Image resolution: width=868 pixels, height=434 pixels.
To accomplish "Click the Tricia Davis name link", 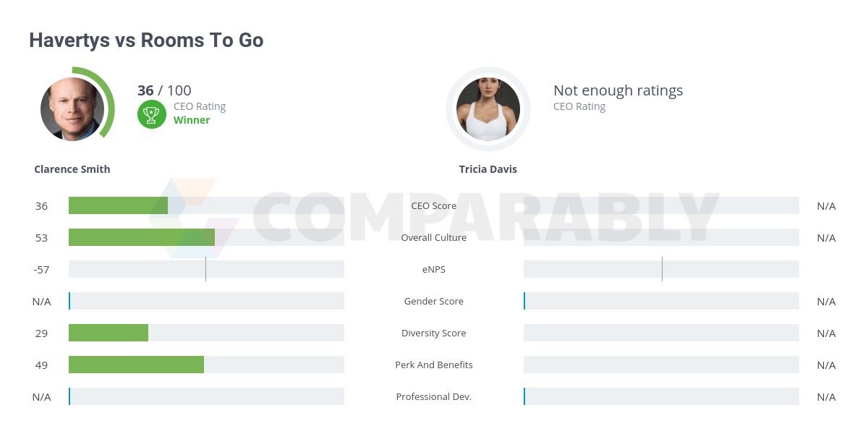I will pyautogui.click(x=488, y=169).
